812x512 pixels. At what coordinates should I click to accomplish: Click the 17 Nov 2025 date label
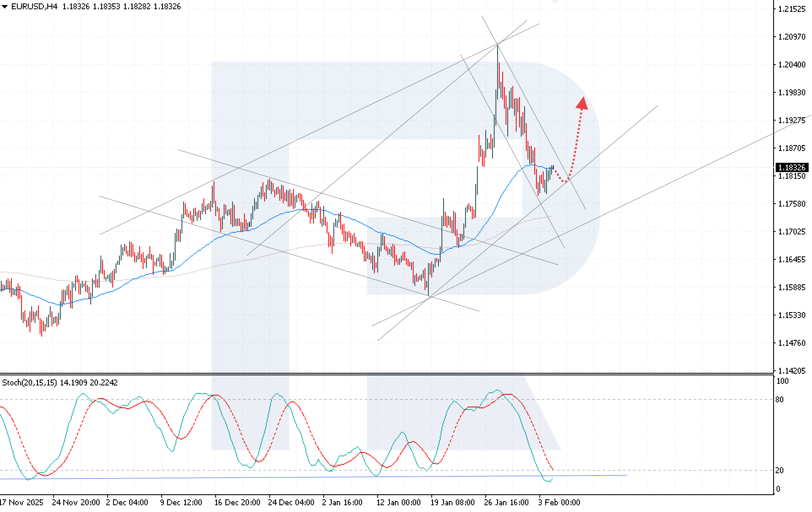[21, 502]
